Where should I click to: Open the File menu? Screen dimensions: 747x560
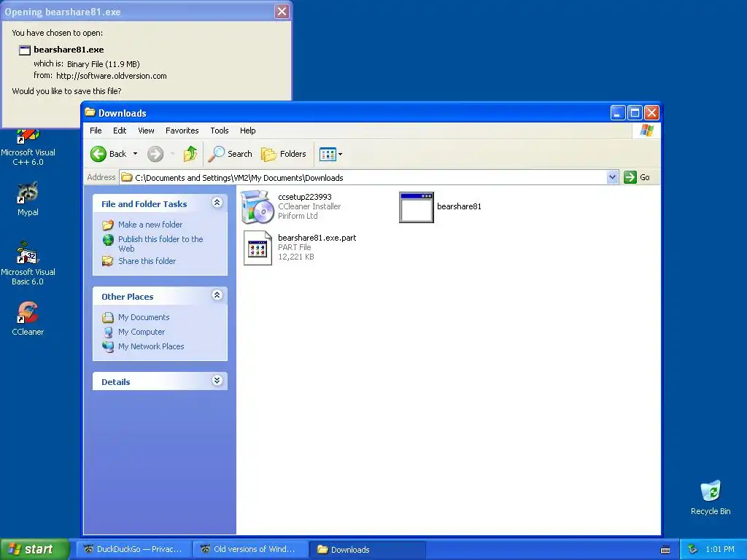pyautogui.click(x=96, y=131)
